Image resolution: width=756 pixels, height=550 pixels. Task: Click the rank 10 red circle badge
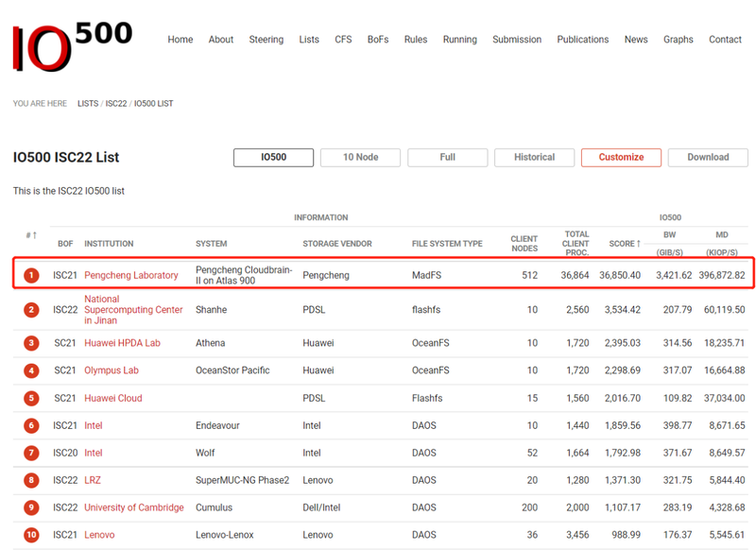pos(31,535)
